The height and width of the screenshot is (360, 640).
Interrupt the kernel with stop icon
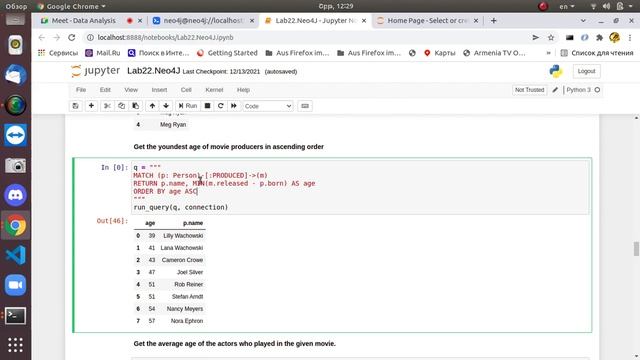click(207, 106)
